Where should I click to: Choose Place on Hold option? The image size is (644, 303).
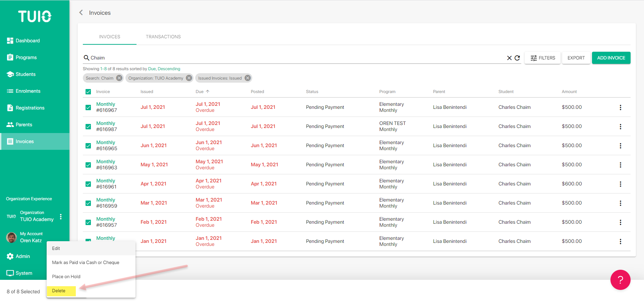tap(91, 276)
